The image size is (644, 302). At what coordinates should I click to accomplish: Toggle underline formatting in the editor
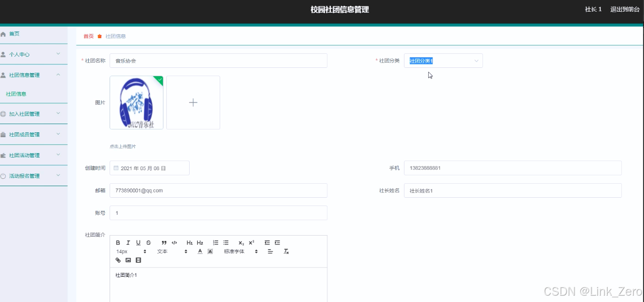tap(138, 243)
